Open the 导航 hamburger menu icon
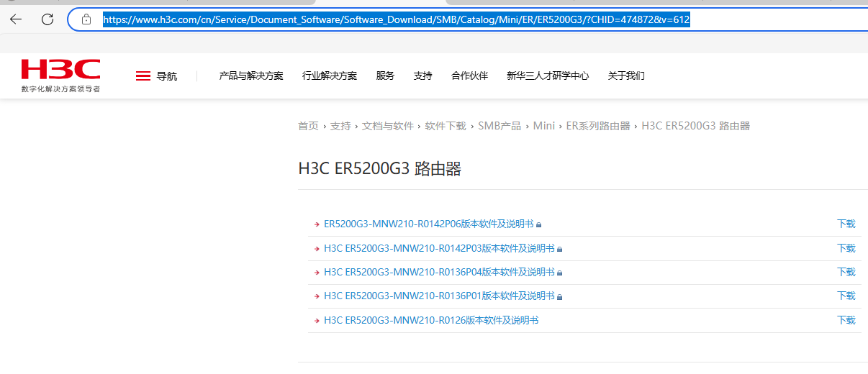Image resolution: width=868 pixels, height=374 pixels. tap(143, 76)
